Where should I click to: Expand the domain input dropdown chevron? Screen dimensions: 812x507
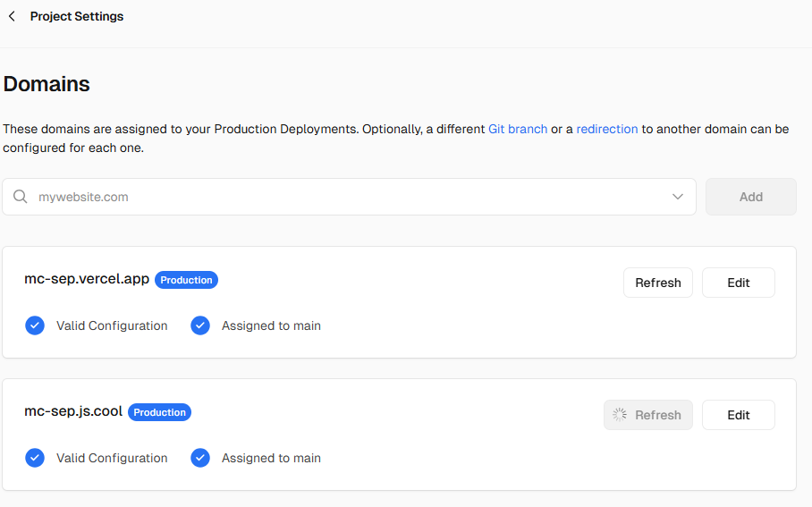tap(677, 197)
